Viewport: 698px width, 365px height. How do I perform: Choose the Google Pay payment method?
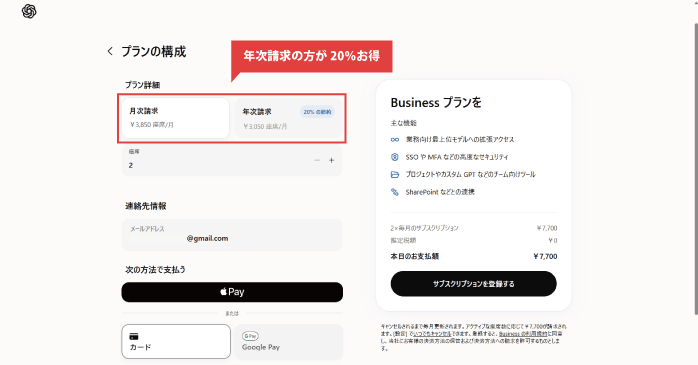click(288, 341)
